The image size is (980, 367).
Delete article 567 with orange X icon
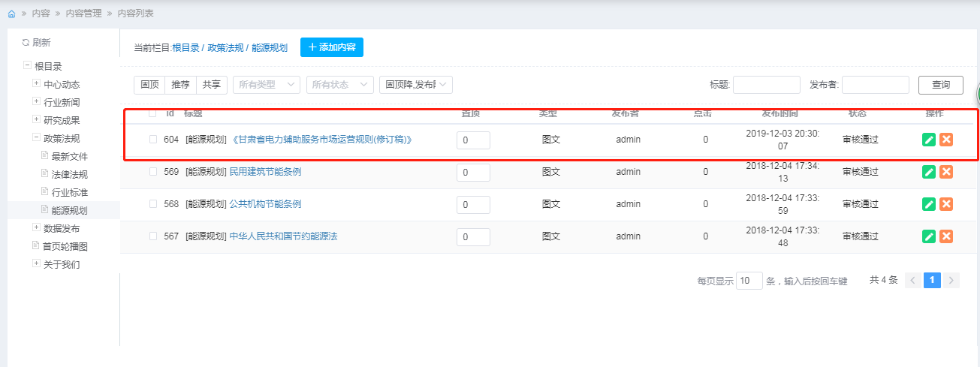(x=946, y=236)
